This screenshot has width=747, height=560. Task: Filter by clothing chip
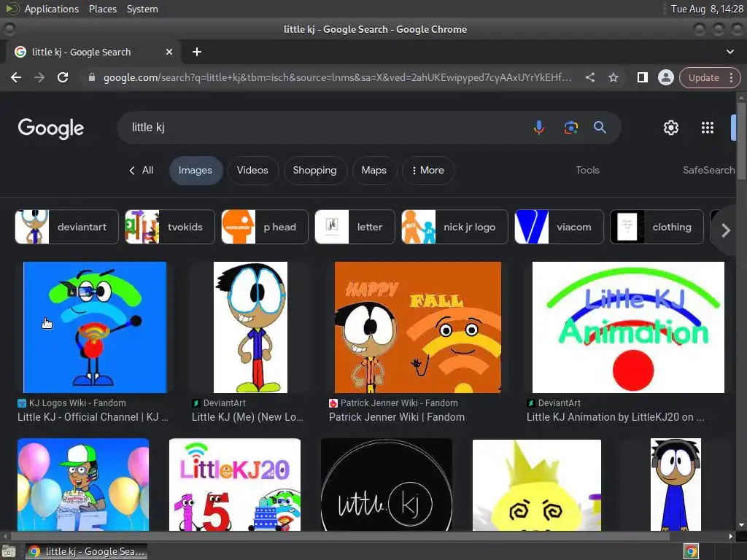(657, 227)
